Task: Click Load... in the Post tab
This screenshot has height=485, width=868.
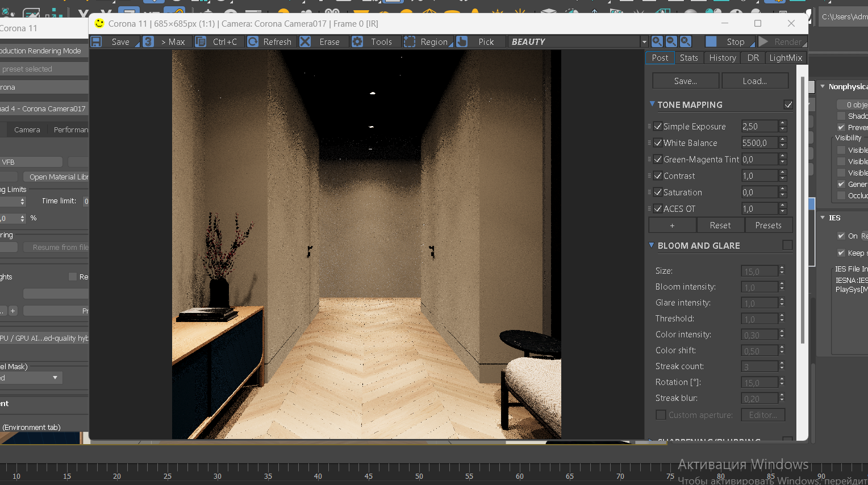Action: pos(755,81)
